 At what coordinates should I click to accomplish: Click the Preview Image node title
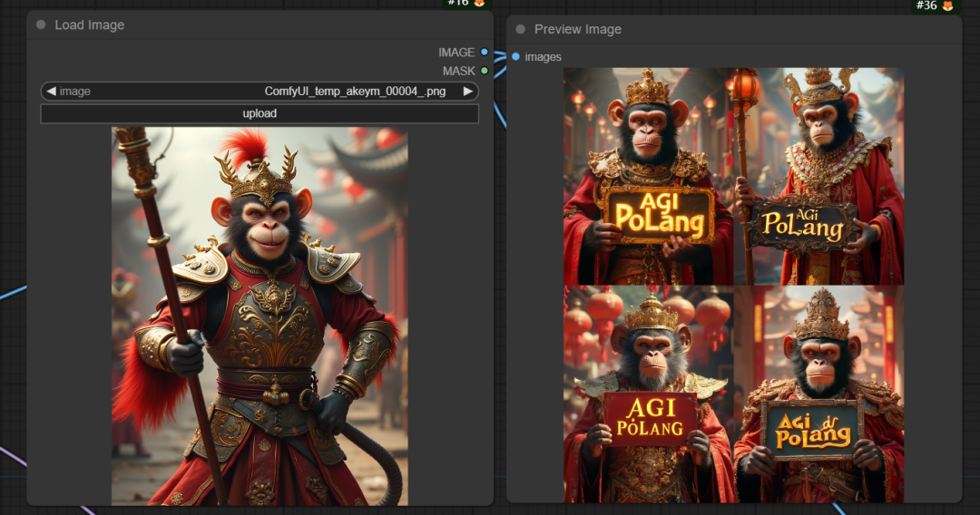click(577, 29)
